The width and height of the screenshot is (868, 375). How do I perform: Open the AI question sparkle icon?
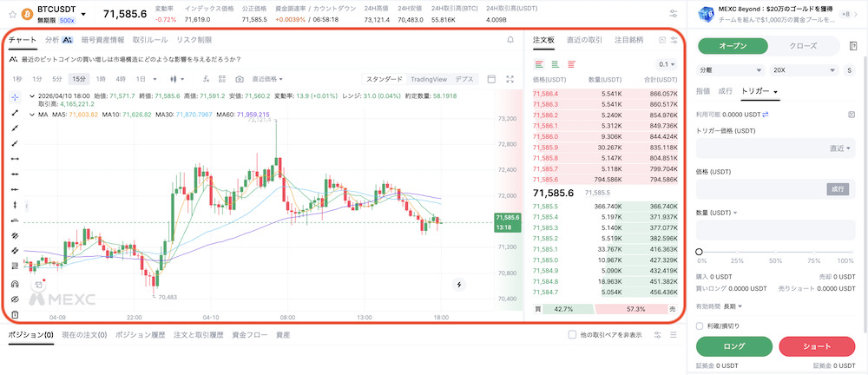point(15,59)
